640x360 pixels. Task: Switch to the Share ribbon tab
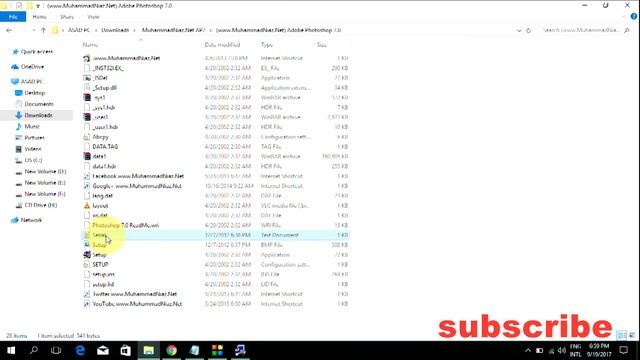coord(67,17)
